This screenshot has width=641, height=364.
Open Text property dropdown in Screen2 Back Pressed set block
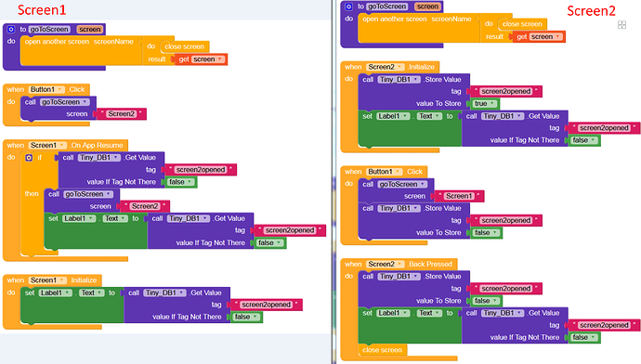pyautogui.click(x=429, y=313)
